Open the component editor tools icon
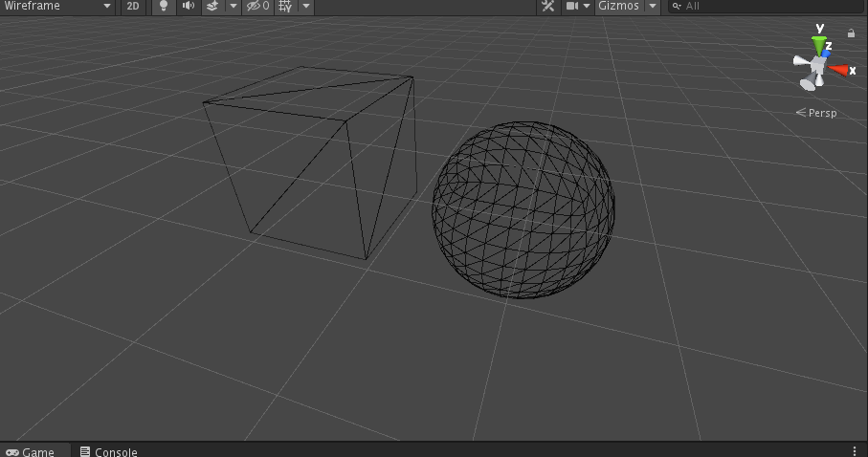Screen dimensions: 868x457 pos(548,6)
